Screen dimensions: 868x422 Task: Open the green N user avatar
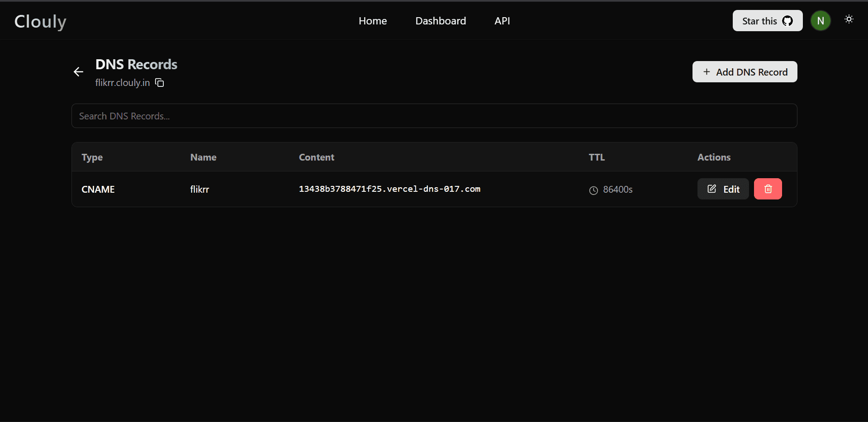point(821,21)
